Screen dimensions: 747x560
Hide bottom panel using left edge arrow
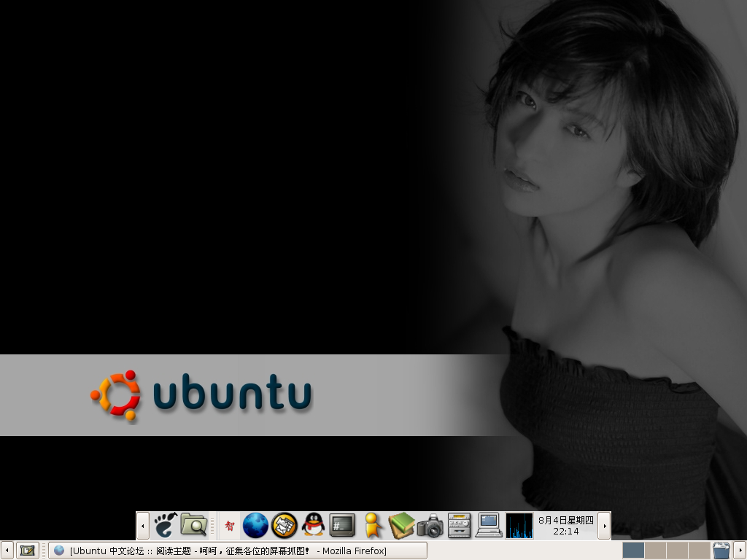[x=7, y=551]
